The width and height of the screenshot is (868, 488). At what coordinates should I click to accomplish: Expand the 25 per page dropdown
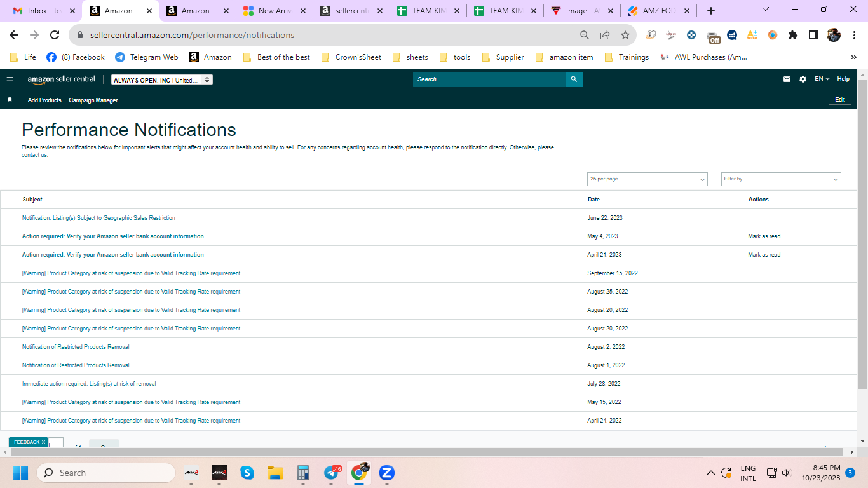pos(647,179)
